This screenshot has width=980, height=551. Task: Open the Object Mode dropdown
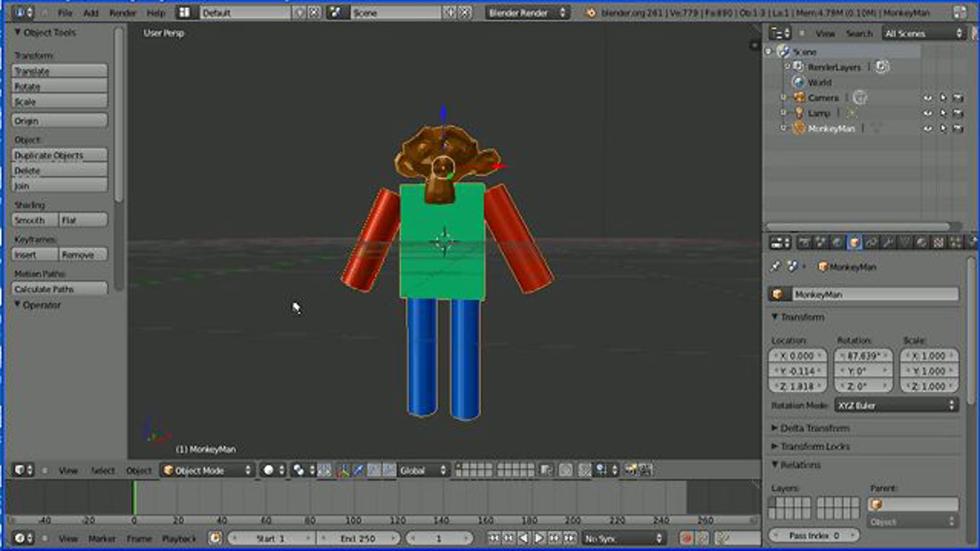click(x=207, y=470)
